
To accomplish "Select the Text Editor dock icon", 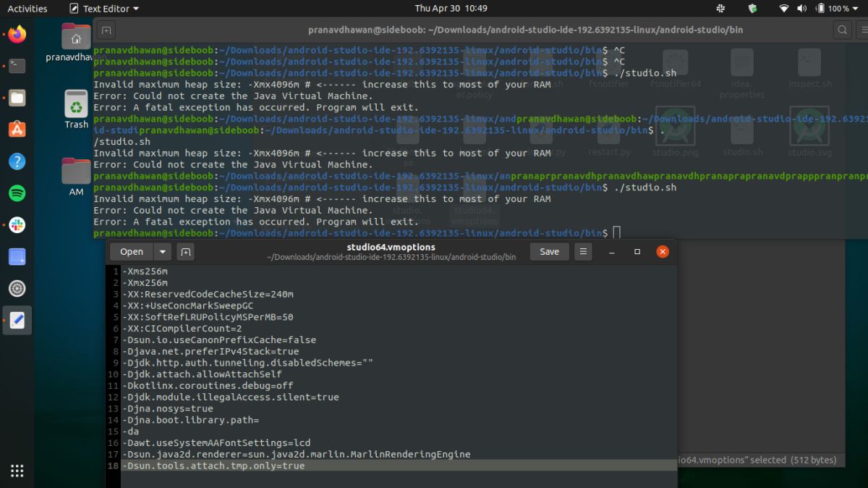I will pyautogui.click(x=17, y=320).
